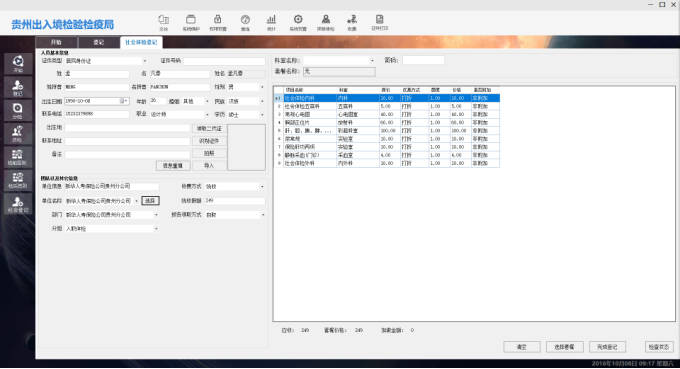Expand the 收费方式 dropdown
Image resolution: width=680 pixels, height=369 pixels.
(262, 186)
